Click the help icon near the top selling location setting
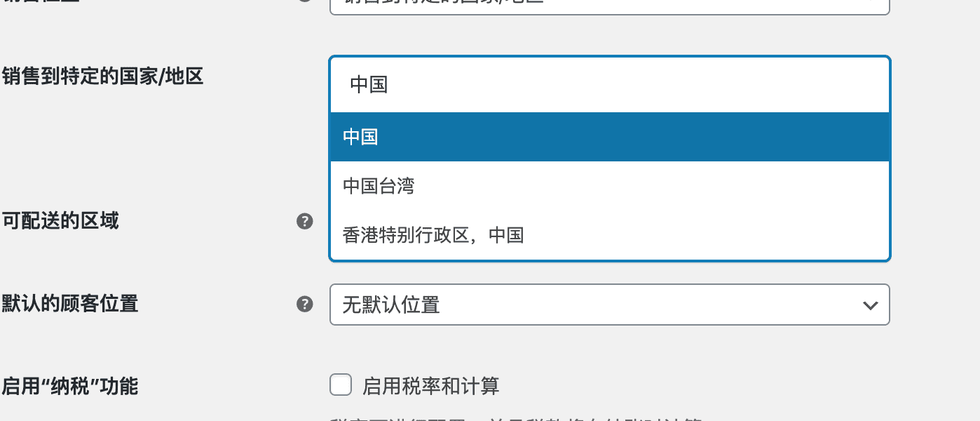 305,1
